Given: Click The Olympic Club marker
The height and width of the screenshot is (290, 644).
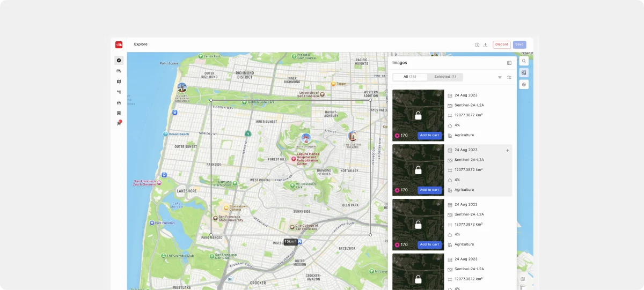Looking at the screenshot, I should tap(163, 256).
